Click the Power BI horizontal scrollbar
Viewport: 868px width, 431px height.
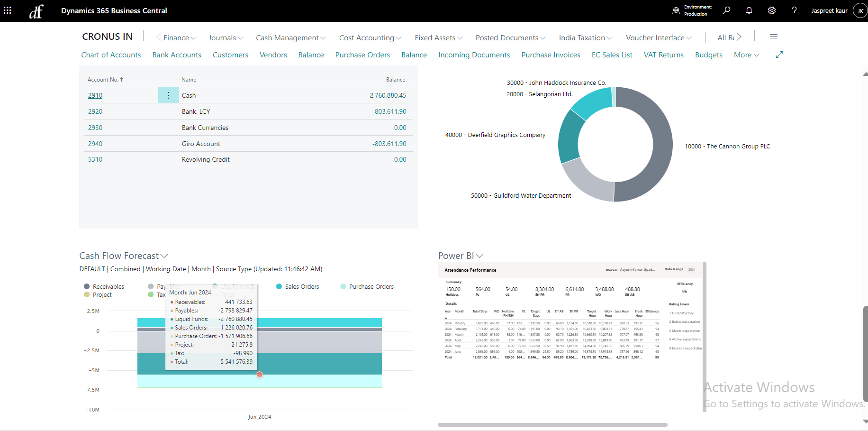click(x=552, y=425)
